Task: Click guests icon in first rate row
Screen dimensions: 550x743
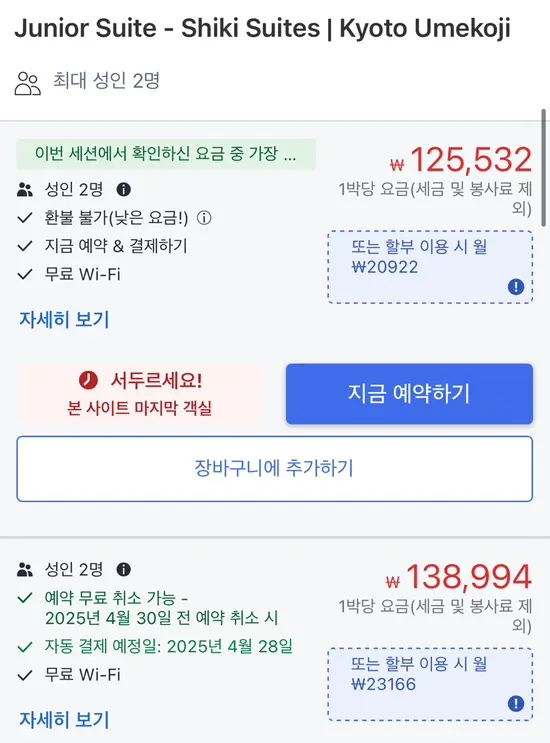Action: coord(25,190)
